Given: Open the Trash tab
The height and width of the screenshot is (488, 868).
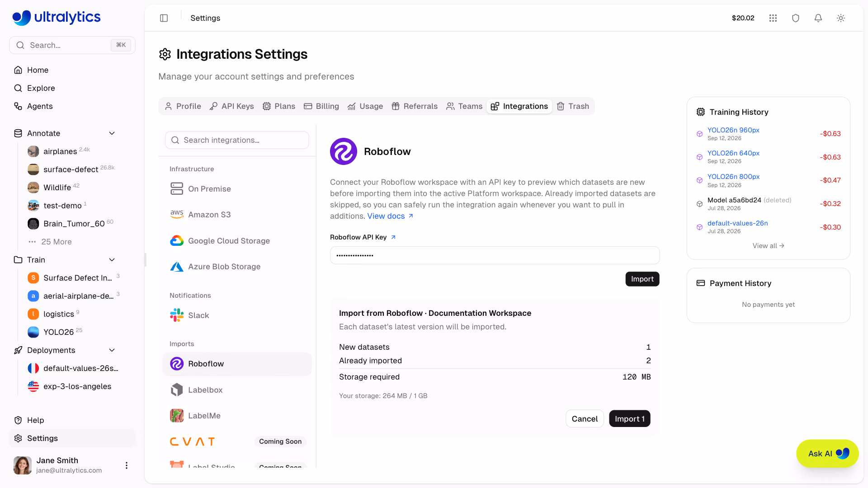Looking at the screenshot, I should click(573, 106).
